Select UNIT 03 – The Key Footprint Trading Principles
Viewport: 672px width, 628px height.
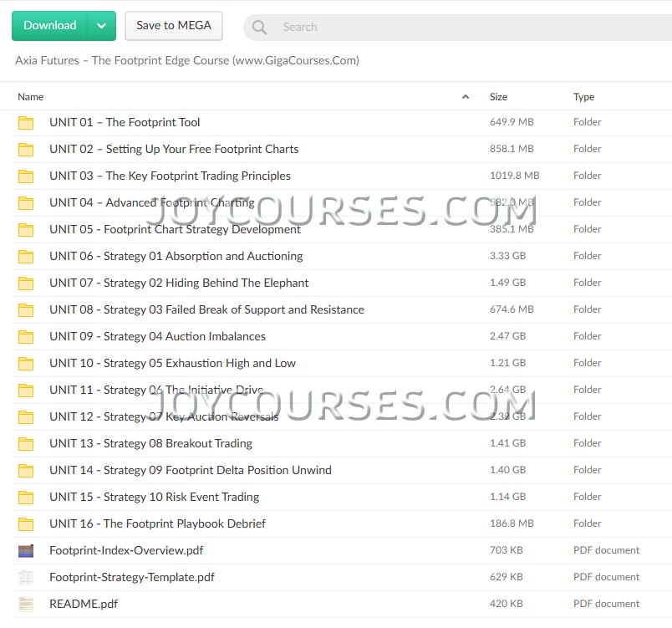pyautogui.click(x=171, y=176)
